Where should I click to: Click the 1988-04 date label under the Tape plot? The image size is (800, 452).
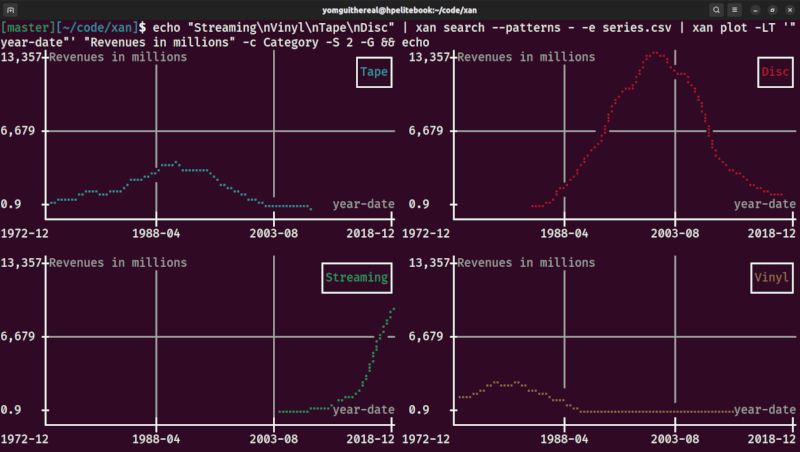(x=156, y=233)
